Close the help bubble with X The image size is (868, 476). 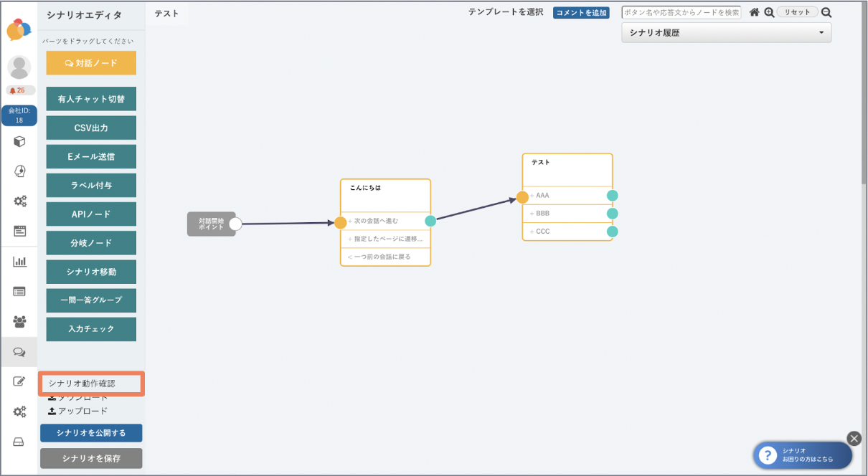click(854, 438)
